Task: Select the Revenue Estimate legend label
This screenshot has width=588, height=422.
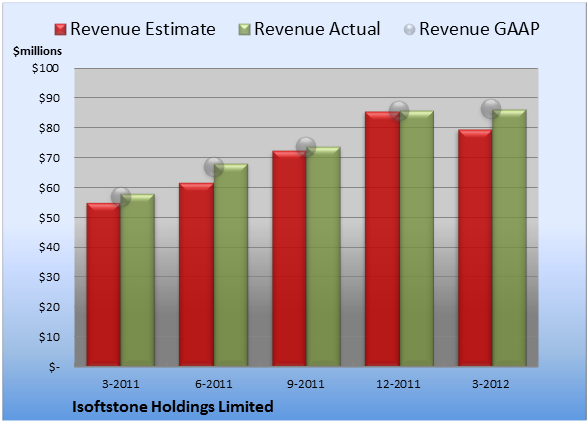Action: 143,29
